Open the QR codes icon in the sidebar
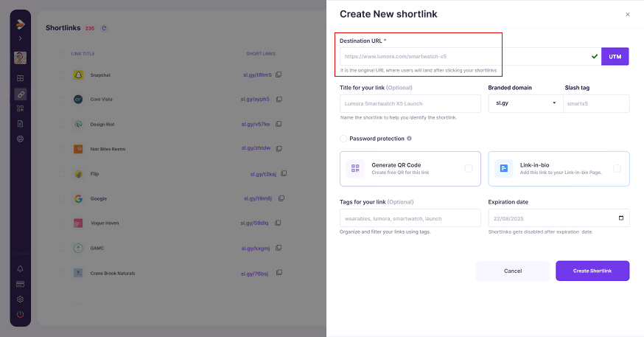This screenshot has width=644, height=337. (x=20, y=108)
